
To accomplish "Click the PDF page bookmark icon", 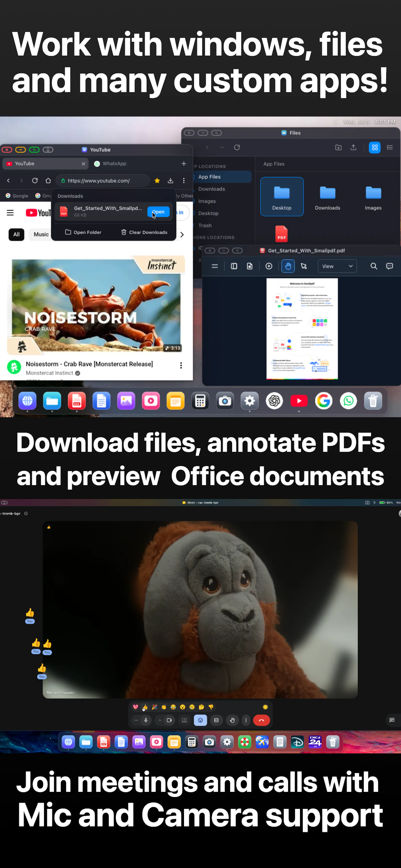I will coord(250,266).
